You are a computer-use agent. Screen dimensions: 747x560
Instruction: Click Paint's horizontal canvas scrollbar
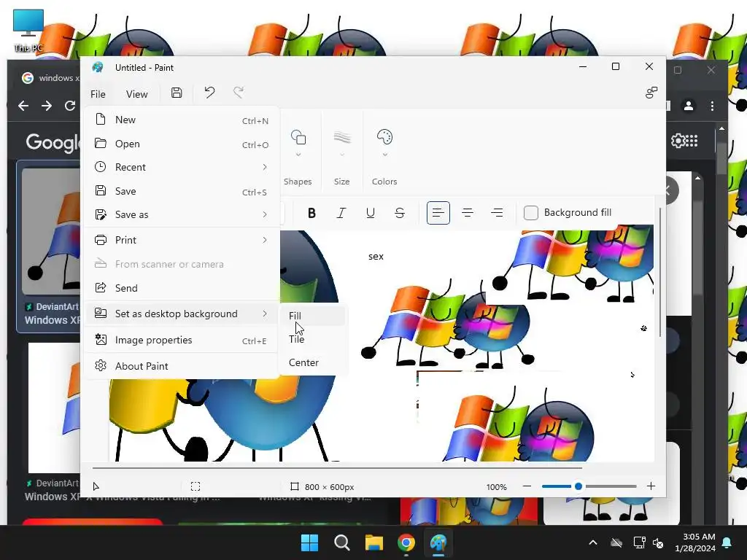pyautogui.click(x=337, y=468)
